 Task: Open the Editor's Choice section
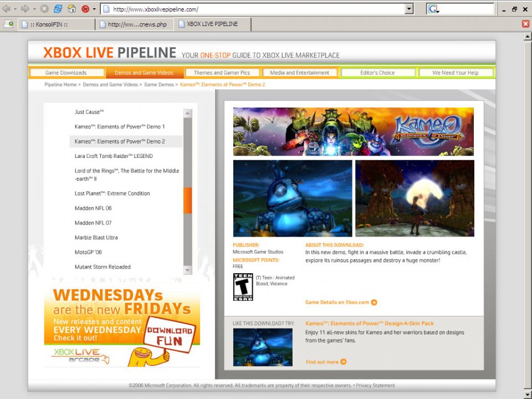pyautogui.click(x=378, y=73)
